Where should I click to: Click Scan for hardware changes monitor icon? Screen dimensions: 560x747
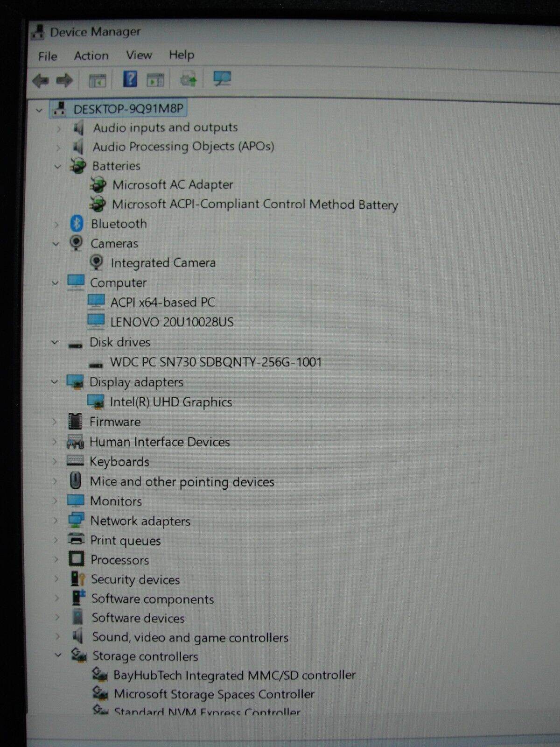222,79
